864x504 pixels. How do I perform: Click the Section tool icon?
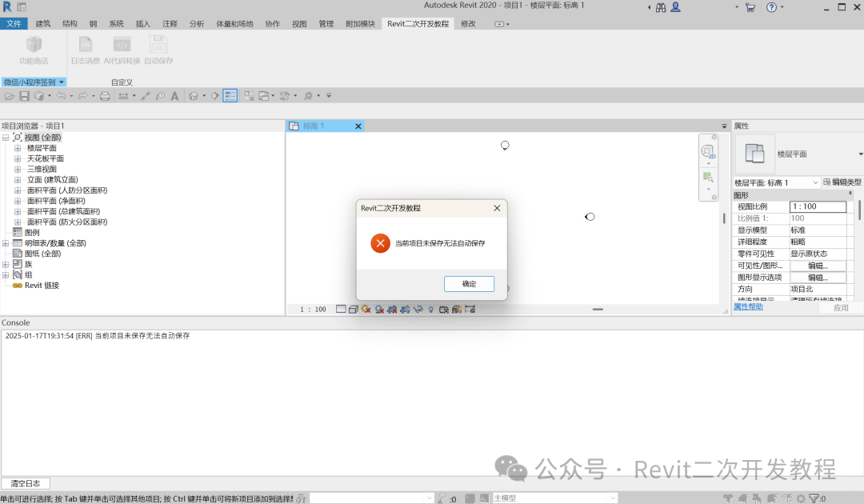tap(215, 96)
